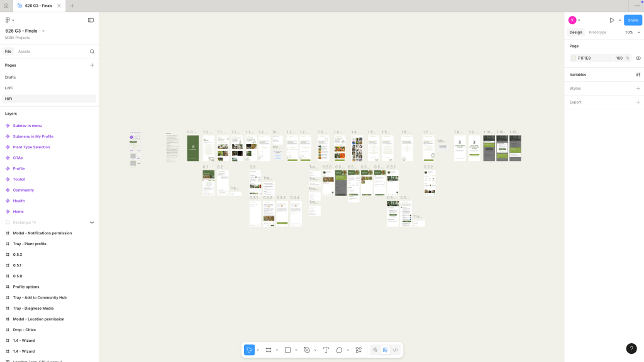This screenshot has width=644, height=362.
Task: Switch to the Prototype tab
Action: pos(597,32)
